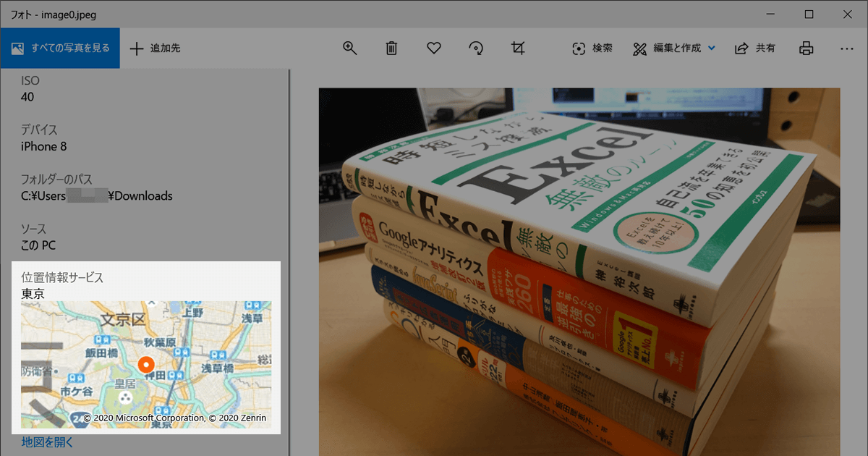Open the '編集と作成' menu
This screenshot has width=868, height=456.
click(x=674, y=48)
